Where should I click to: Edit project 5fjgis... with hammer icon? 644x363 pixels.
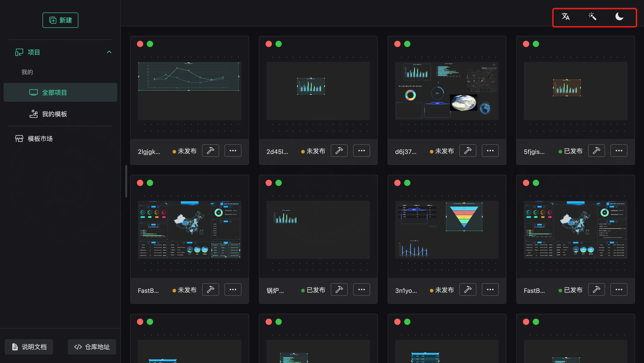[x=597, y=151]
